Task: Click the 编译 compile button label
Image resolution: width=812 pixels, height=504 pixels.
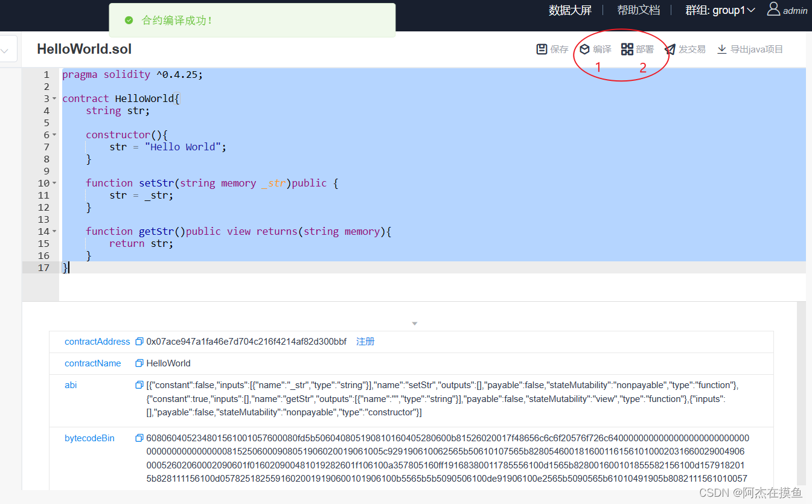Action: coord(602,49)
